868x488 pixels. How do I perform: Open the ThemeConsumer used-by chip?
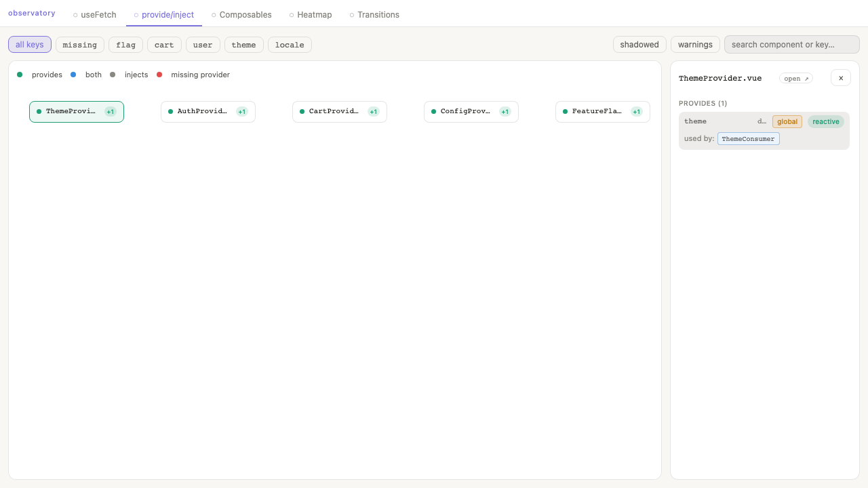point(748,139)
